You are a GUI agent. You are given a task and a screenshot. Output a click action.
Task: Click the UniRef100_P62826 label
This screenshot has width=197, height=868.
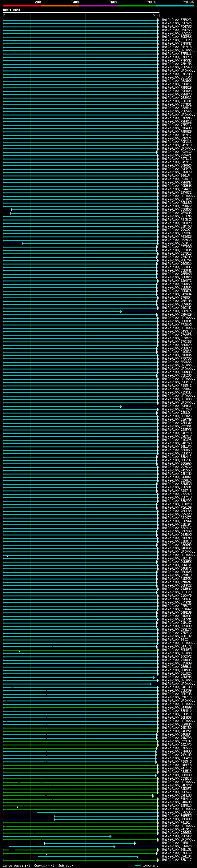click(176, 416)
